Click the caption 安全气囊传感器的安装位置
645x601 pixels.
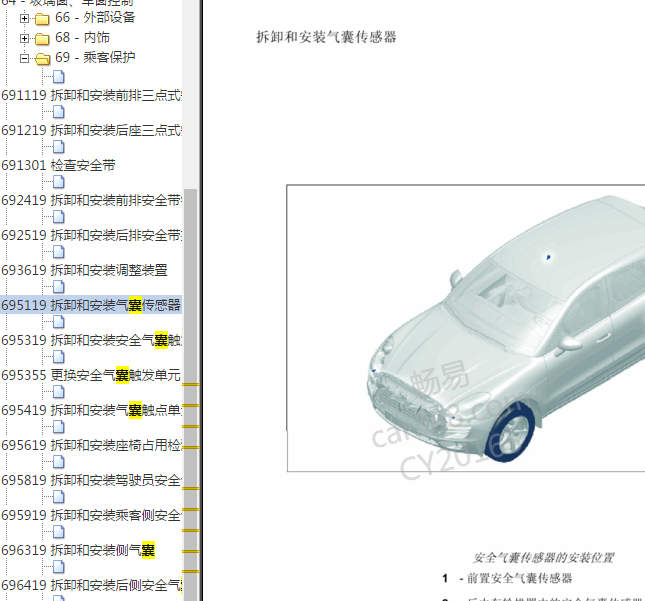[543, 558]
